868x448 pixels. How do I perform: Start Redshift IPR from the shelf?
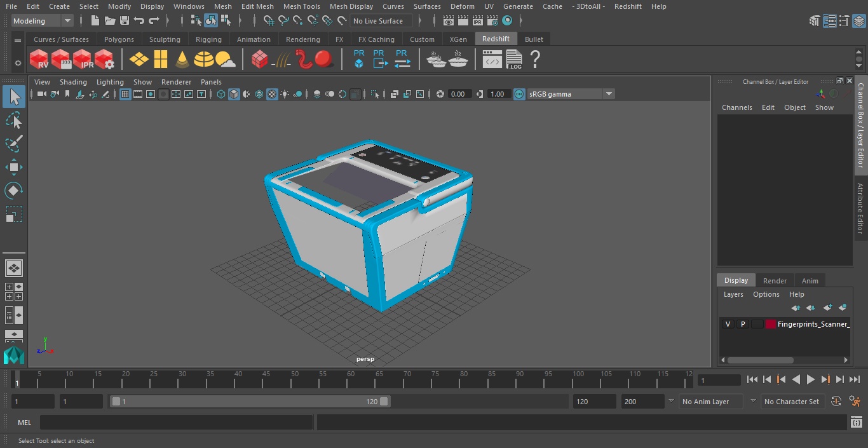point(83,60)
